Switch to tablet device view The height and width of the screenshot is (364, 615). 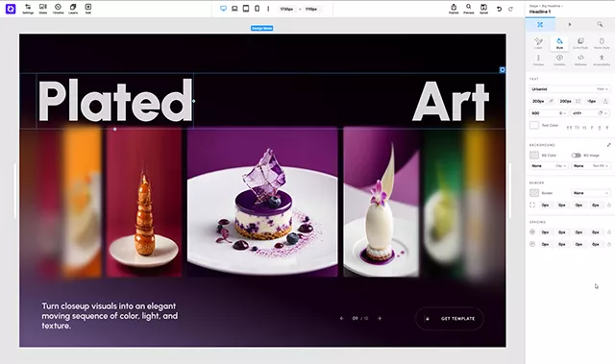[246, 9]
